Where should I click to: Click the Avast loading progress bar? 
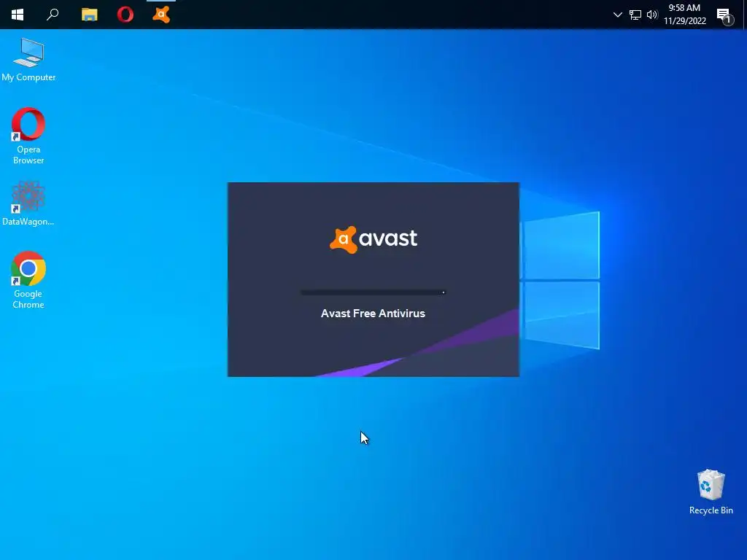pyautogui.click(x=373, y=292)
